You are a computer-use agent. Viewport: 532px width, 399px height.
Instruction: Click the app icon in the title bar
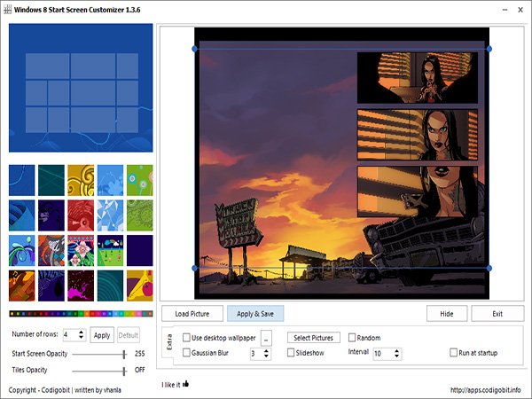7,10
